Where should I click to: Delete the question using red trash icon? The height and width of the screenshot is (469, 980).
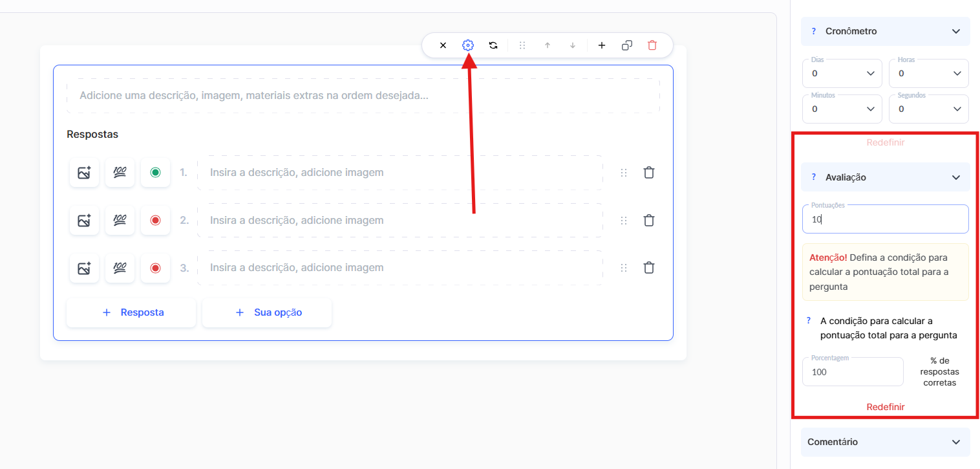(652, 45)
